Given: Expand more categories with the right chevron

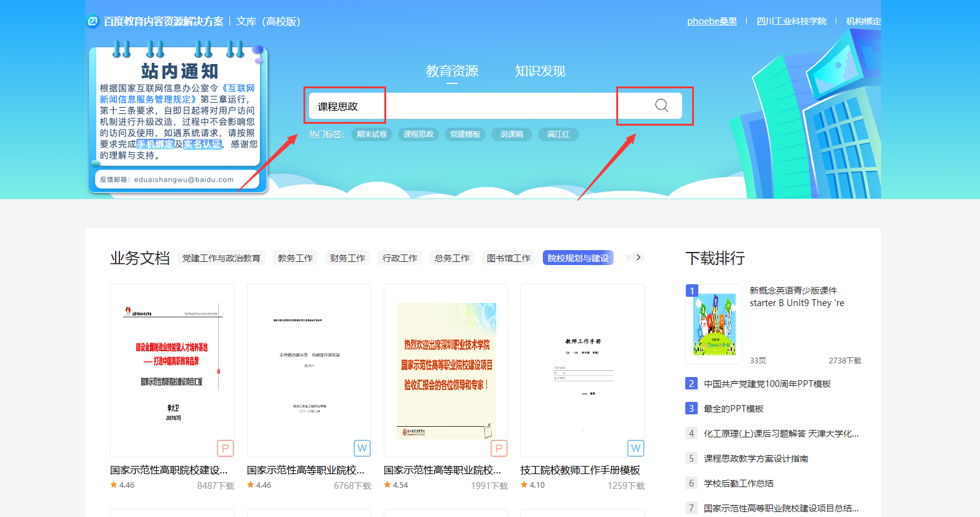Looking at the screenshot, I should click(x=638, y=258).
